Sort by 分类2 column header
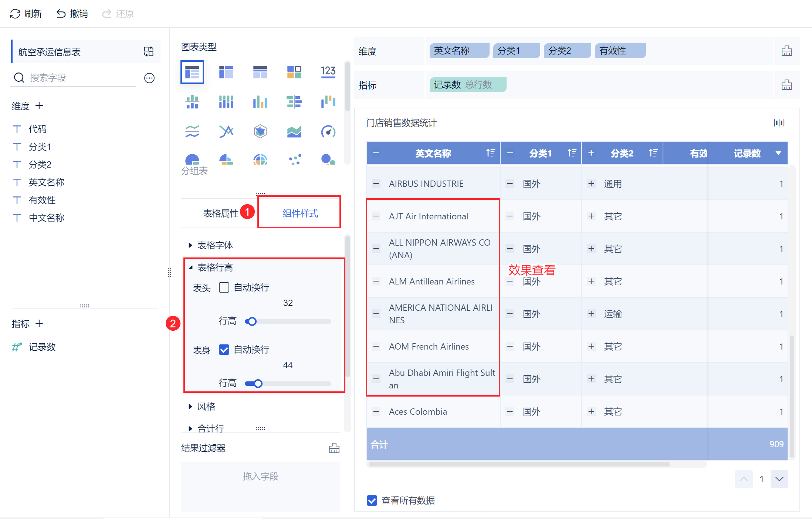The image size is (812, 519). pos(653,153)
